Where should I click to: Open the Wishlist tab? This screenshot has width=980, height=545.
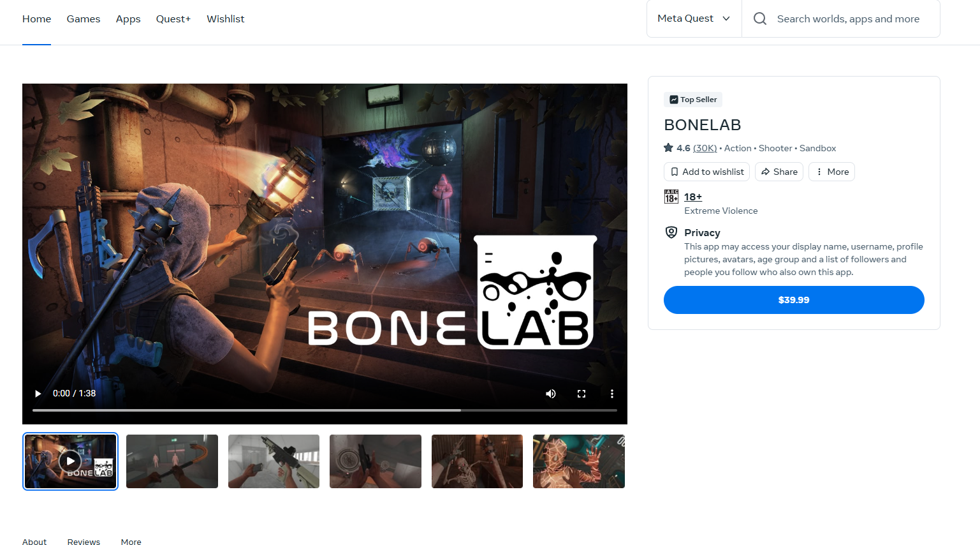(226, 19)
